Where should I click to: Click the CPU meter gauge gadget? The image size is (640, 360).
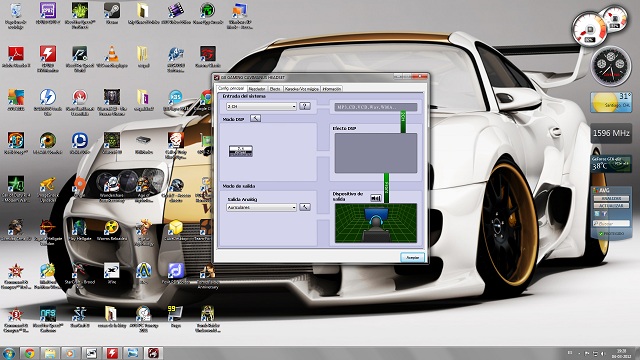[x=591, y=29]
